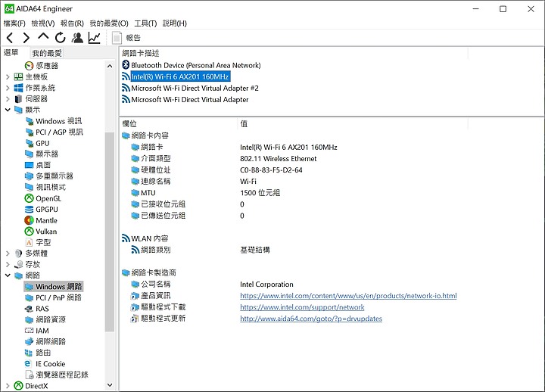Open the 檢視(V) menu
This screenshot has height=392, width=545.
point(43,23)
